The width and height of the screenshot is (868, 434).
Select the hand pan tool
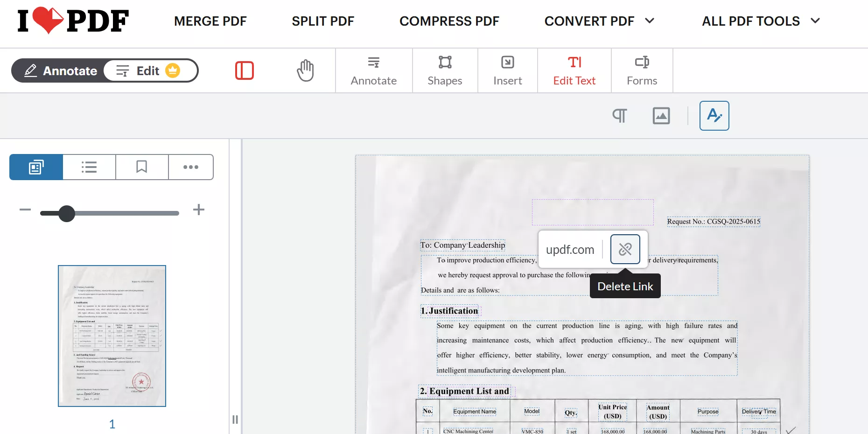[305, 70]
